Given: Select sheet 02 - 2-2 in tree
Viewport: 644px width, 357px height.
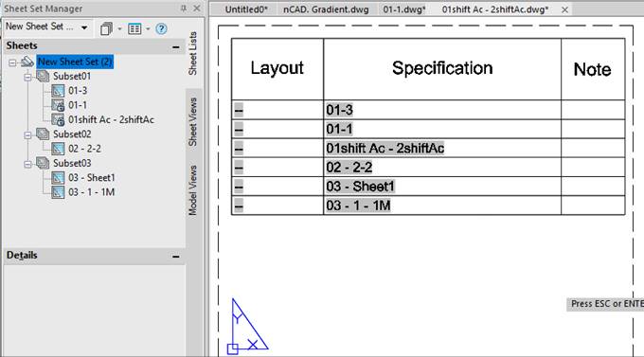Looking at the screenshot, I should (84, 149).
